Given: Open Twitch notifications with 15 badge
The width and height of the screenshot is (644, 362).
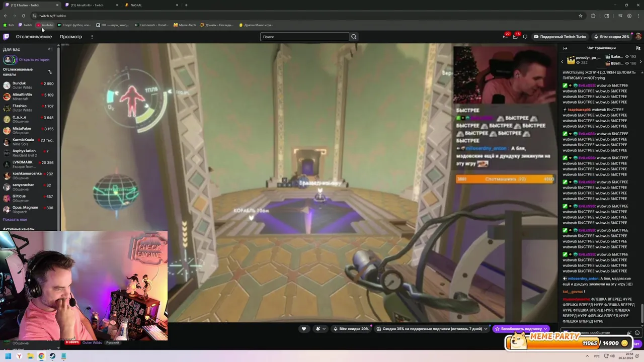Looking at the screenshot, I should point(515,37).
